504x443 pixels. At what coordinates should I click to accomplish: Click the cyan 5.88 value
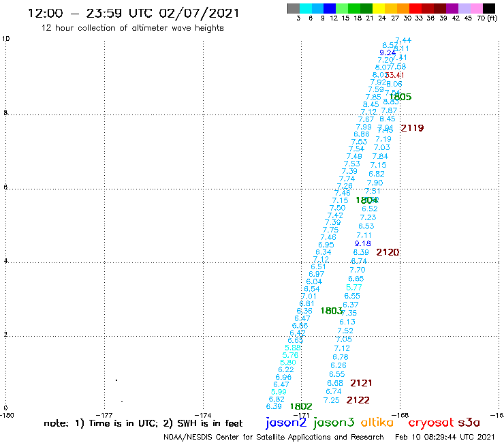coord(292,348)
